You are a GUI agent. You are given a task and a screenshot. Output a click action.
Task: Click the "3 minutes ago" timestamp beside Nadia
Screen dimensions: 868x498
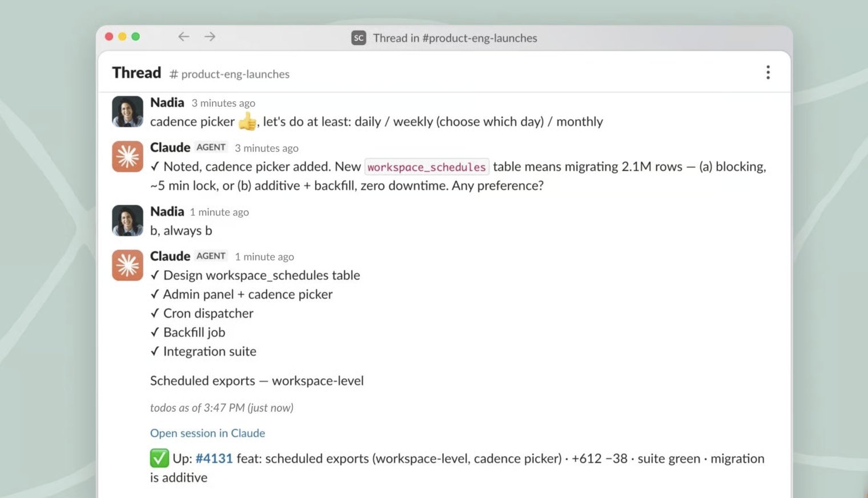click(x=223, y=103)
